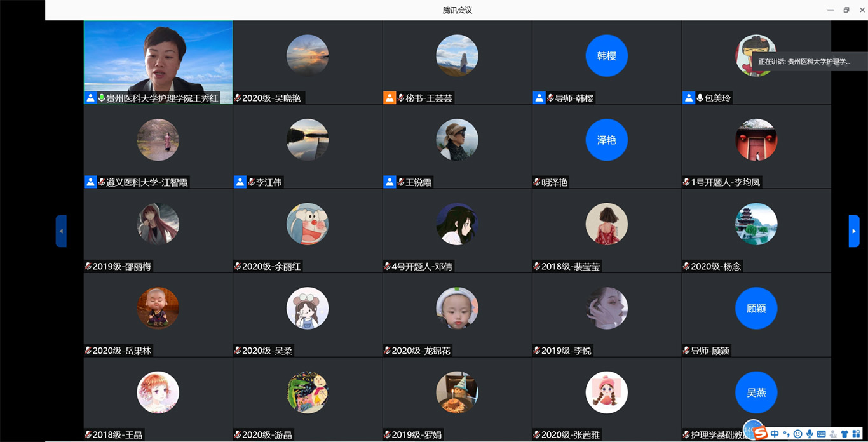Click the 正在讲话 speaker notification banner
The height and width of the screenshot is (442, 868).
click(x=804, y=62)
